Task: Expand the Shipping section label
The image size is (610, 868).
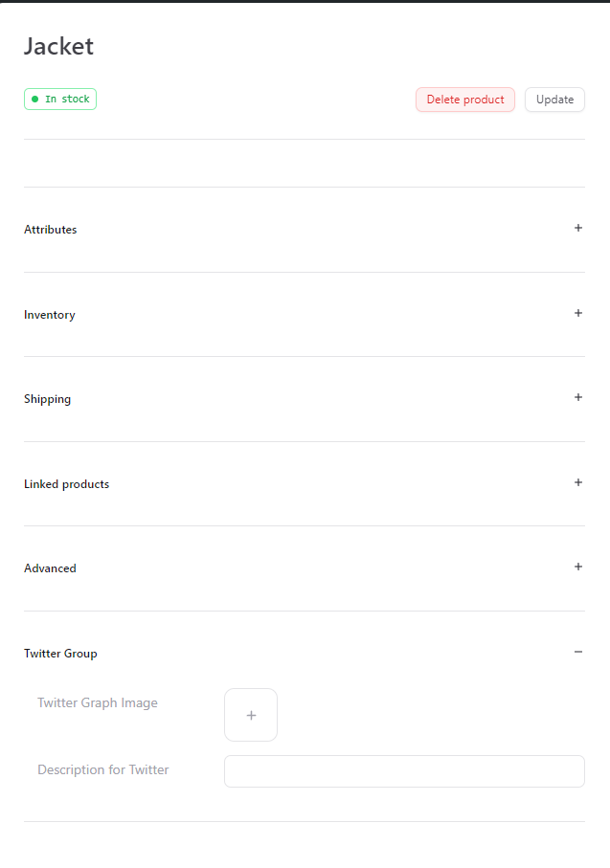Action: point(48,399)
